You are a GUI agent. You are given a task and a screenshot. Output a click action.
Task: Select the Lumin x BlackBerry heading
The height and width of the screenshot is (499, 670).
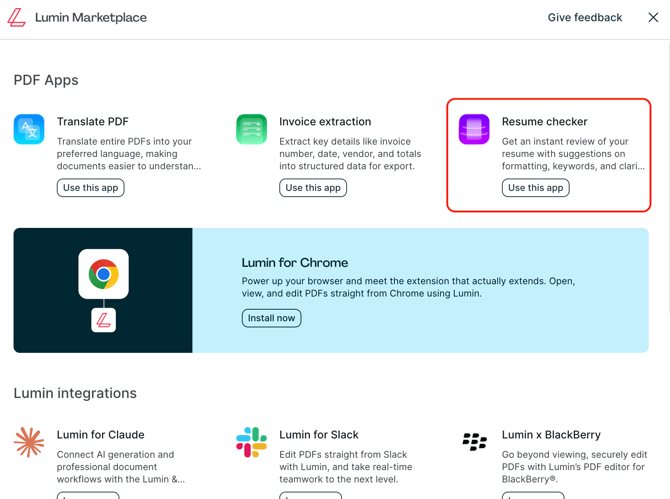click(x=551, y=435)
